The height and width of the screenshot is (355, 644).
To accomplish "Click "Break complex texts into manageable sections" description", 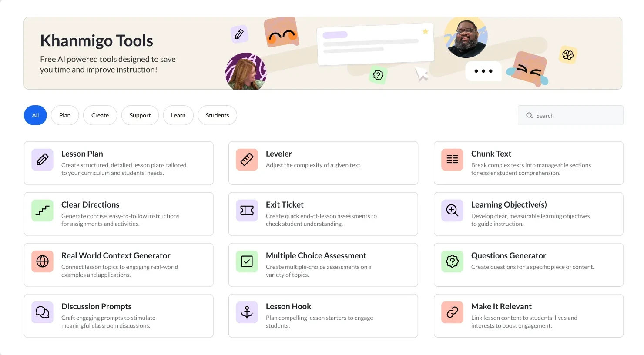I will 531,169.
